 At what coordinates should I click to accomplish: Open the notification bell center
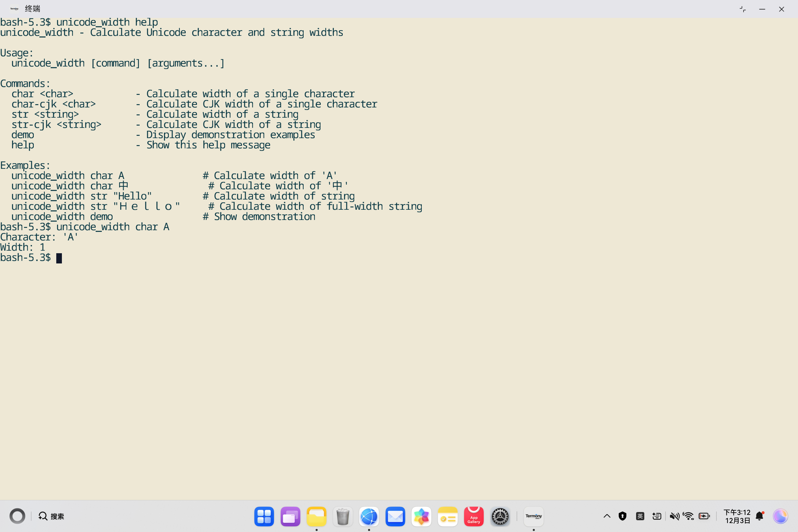click(760, 516)
